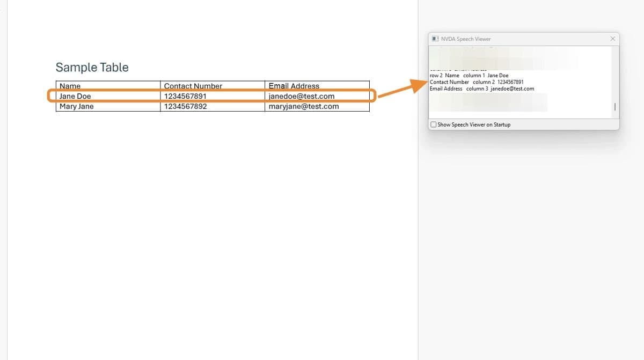Close the NVDA Speech Viewer window

coord(613,39)
